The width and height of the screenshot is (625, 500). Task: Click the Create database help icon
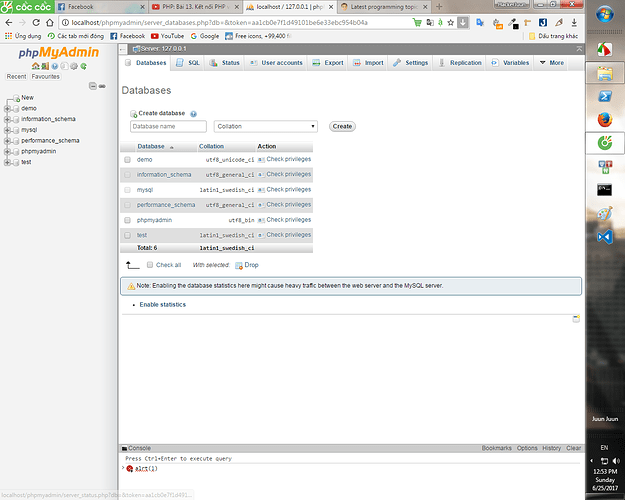pyautogui.click(x=193, y=114)
